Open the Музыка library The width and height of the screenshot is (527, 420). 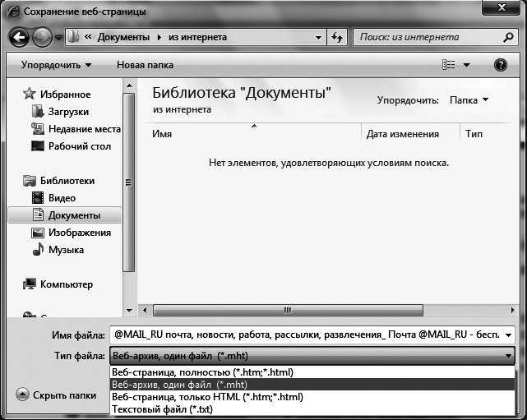pos(66,250)
